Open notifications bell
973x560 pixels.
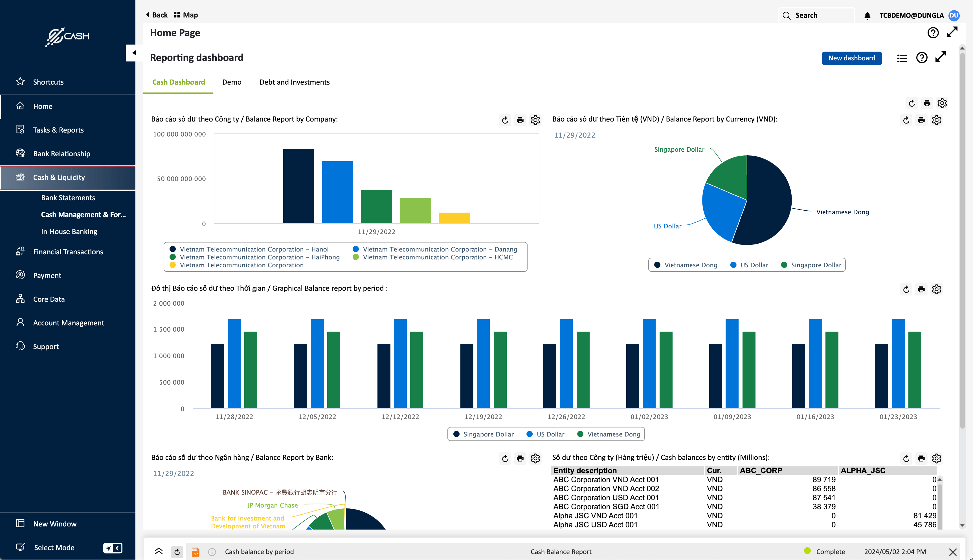[867, 16]
